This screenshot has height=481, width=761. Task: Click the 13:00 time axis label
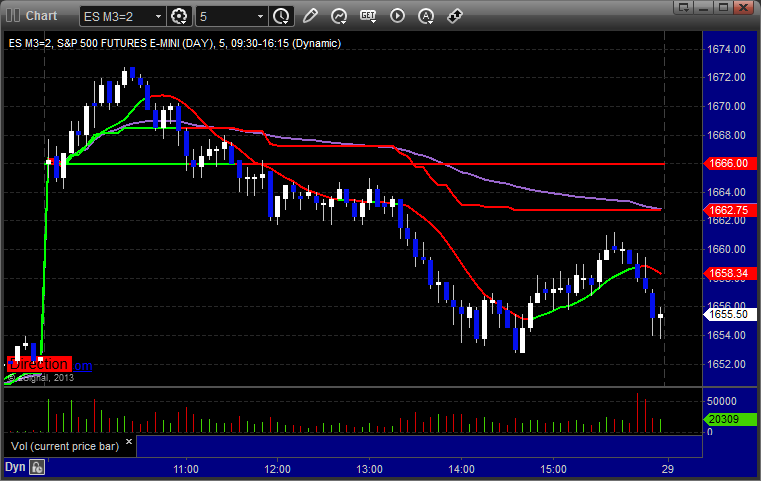tap(369, 469)
